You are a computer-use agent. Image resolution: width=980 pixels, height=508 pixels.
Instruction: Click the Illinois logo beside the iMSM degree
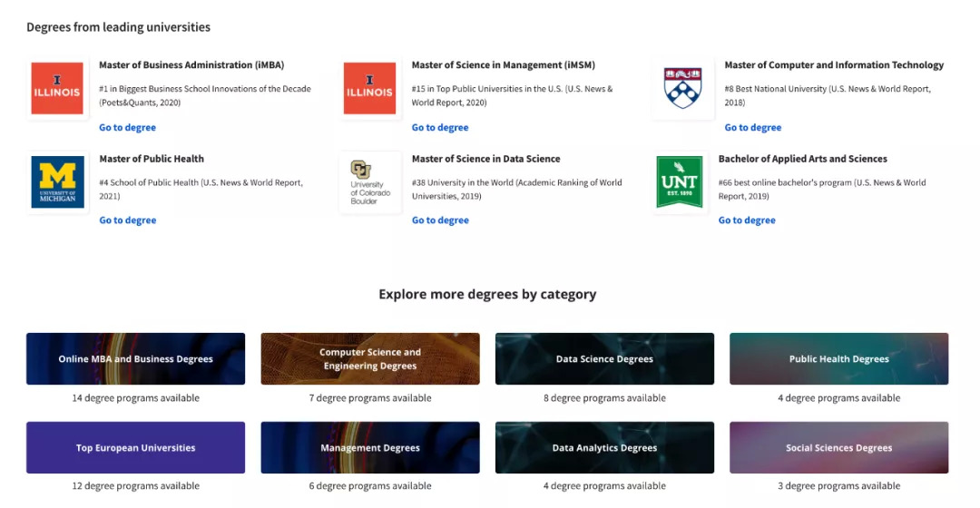click(x=369, y=89)
